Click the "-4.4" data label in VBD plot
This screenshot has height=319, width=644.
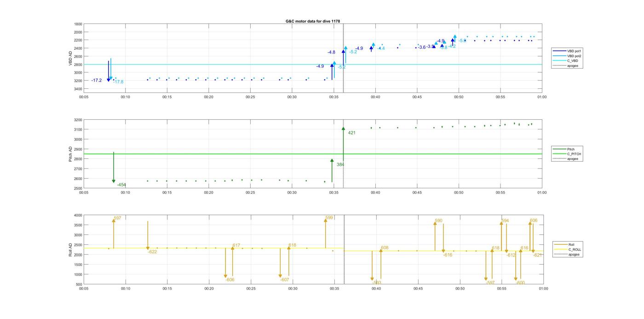click(x=381, y=48)
